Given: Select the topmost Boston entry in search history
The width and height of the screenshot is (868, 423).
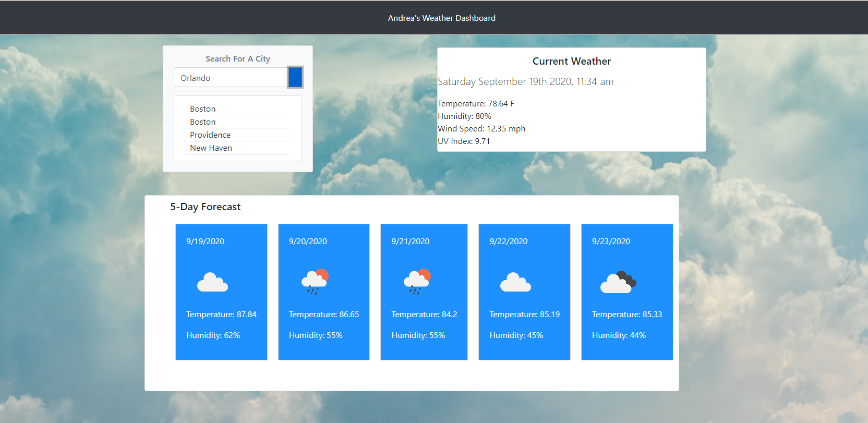Looking at the screenshot, I should coord(238,108).
